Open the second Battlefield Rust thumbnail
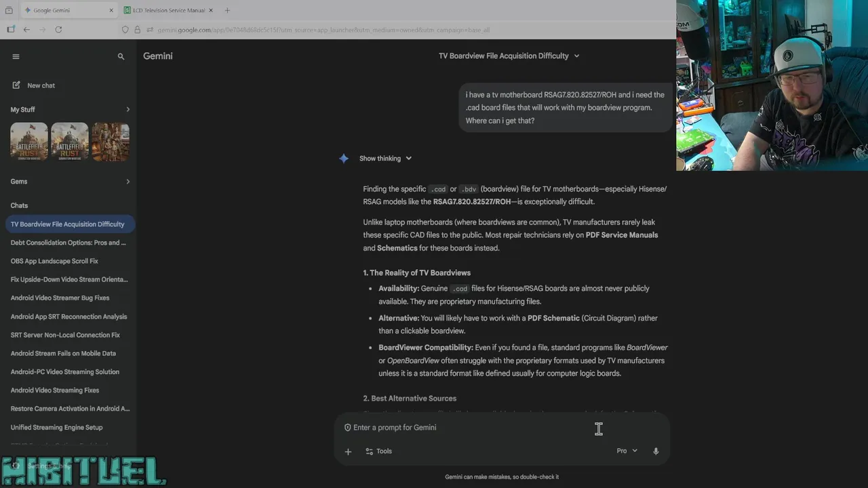The width and height of the screenshot is (868, 488). pyautogui.click(x=70, y=142)
